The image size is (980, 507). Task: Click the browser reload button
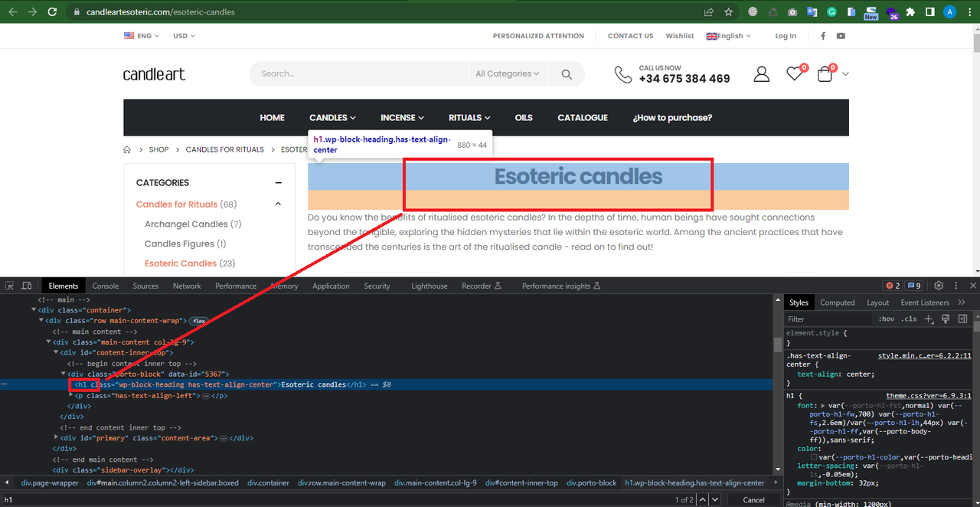click(x=52, y=12)
